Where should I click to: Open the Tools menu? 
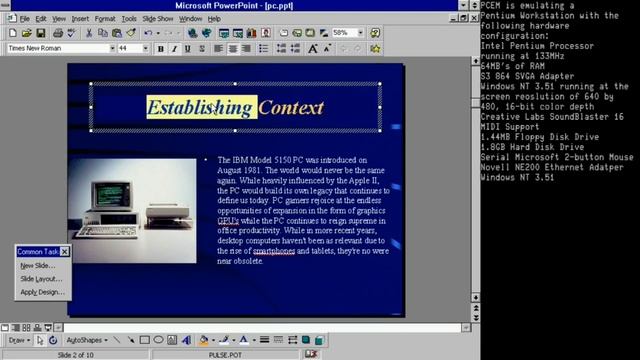pos(129,19)
